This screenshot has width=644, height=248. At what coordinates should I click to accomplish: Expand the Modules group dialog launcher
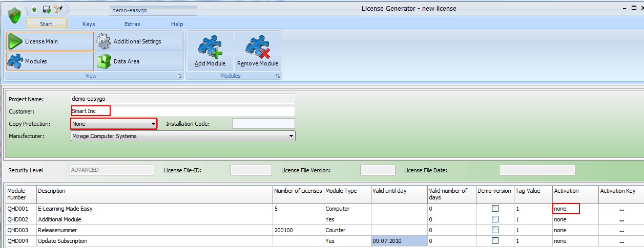coord(278,76)
